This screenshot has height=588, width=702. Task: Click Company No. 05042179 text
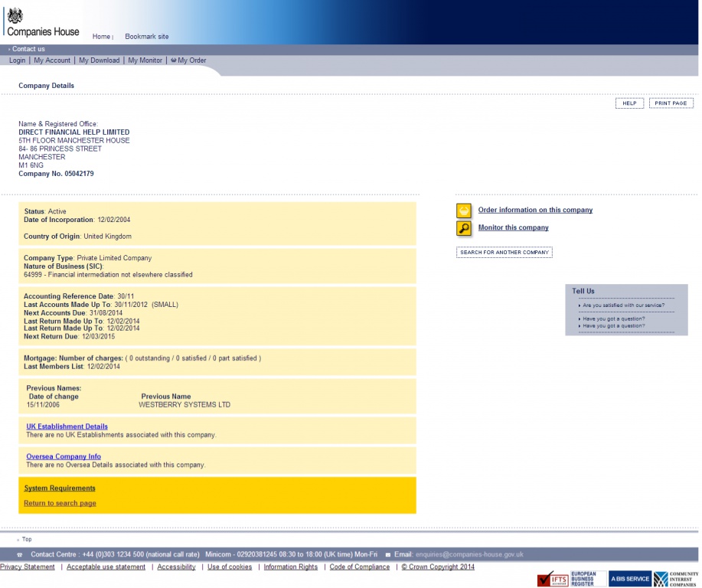56,174
